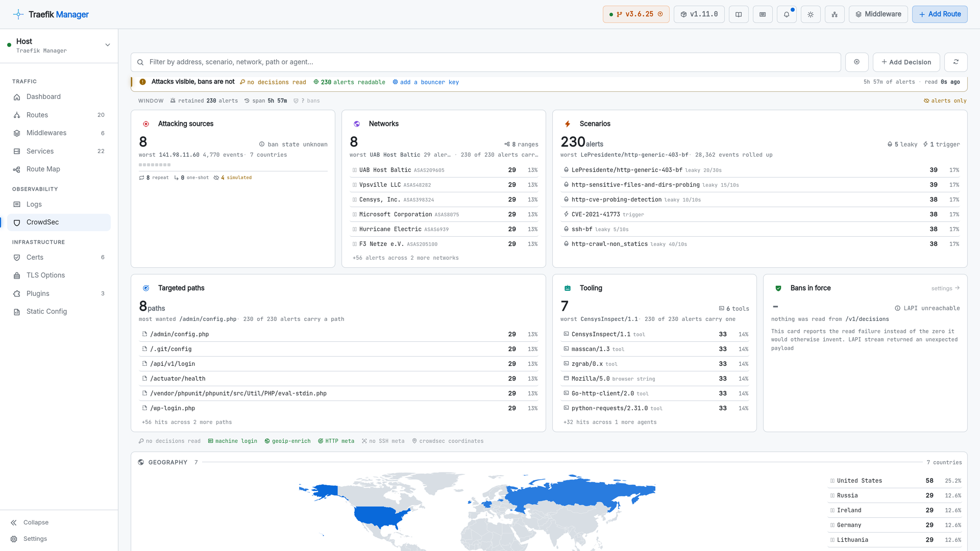Click the Dashboard home icon
Screen dimensions: 980x551
17,97
